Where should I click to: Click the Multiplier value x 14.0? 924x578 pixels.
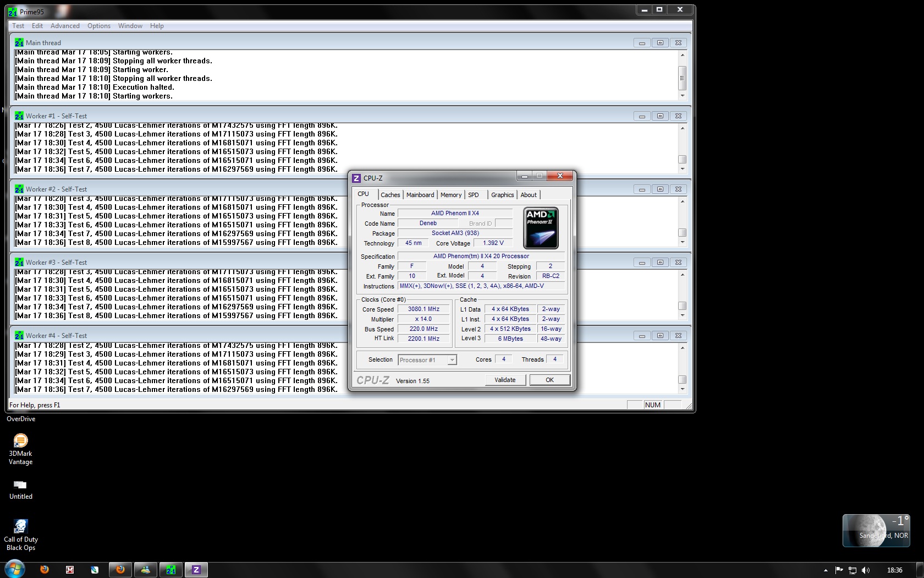tap(424, 319)
